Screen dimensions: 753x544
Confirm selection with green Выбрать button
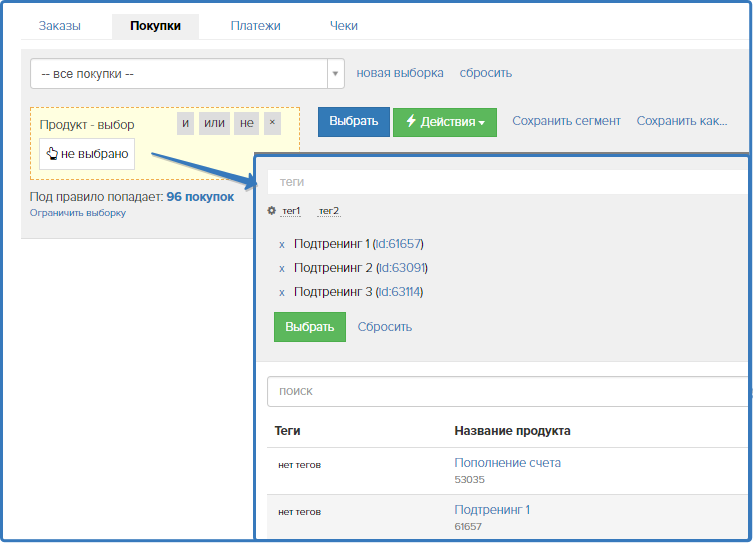pos(310,327)
